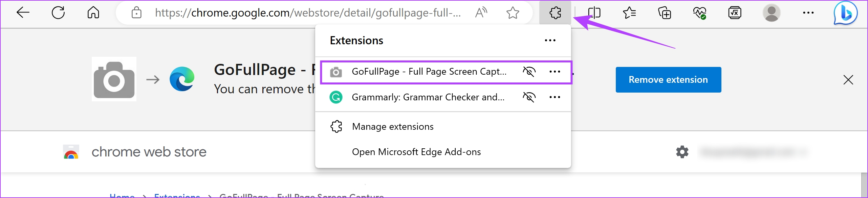
Task: Open the Split Screen icon
Action: click(x=594, y=13)
